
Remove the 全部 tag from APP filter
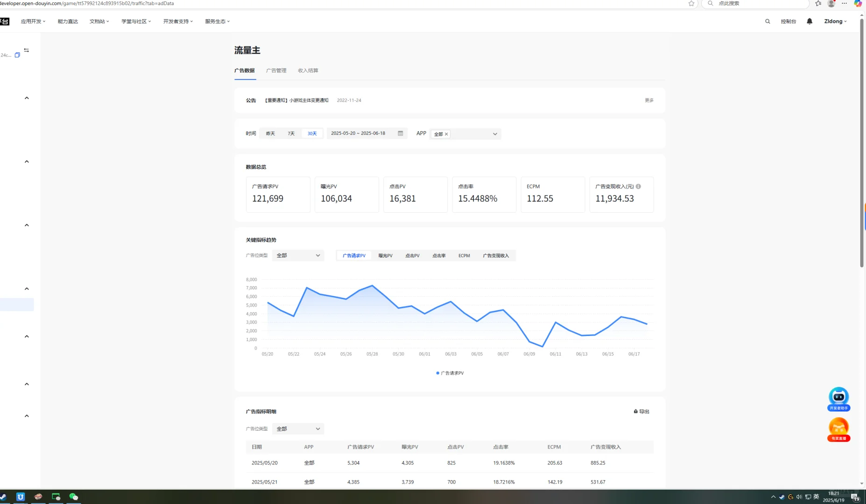pyautogui.click(x=446, y=134)
